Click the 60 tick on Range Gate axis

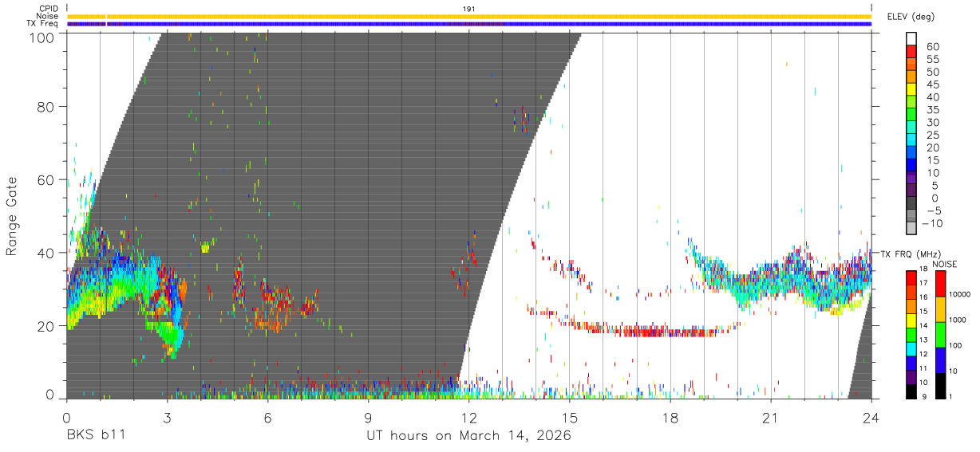click(46, 180)
